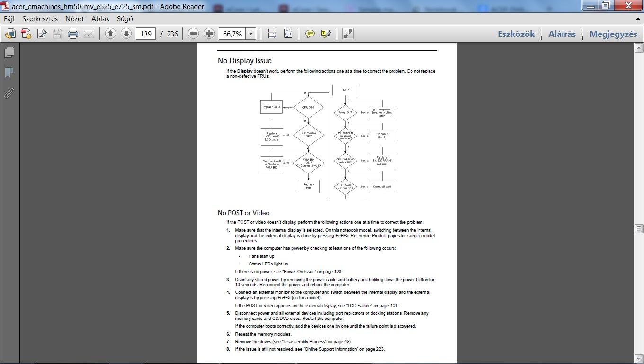The height and width of the screenshot is (364, 644).
Task: Switch to Read mode expand icon
Action: [x=348, y=34]
